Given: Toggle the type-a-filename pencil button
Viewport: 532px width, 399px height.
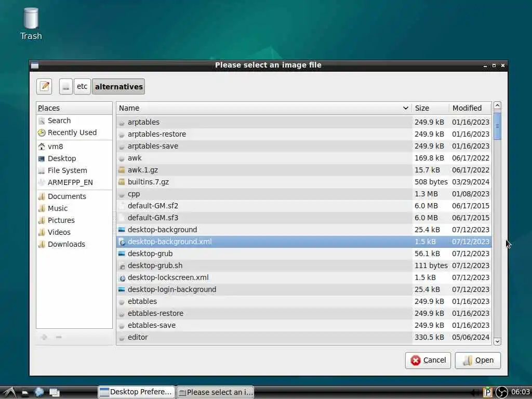Looking at the screenshot, I should (44, 87).
